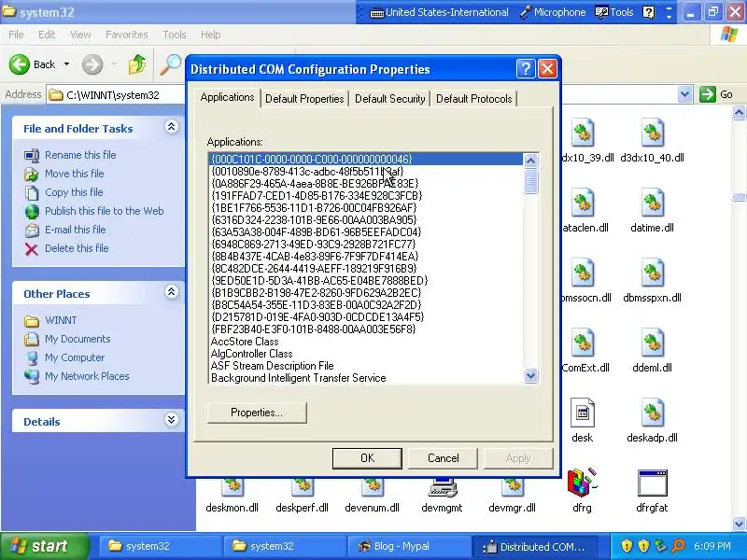Collapse the File and Folder Tasks panel
Image resolution: width=747 pixels, height=560 pixels.
click(172, 127)
